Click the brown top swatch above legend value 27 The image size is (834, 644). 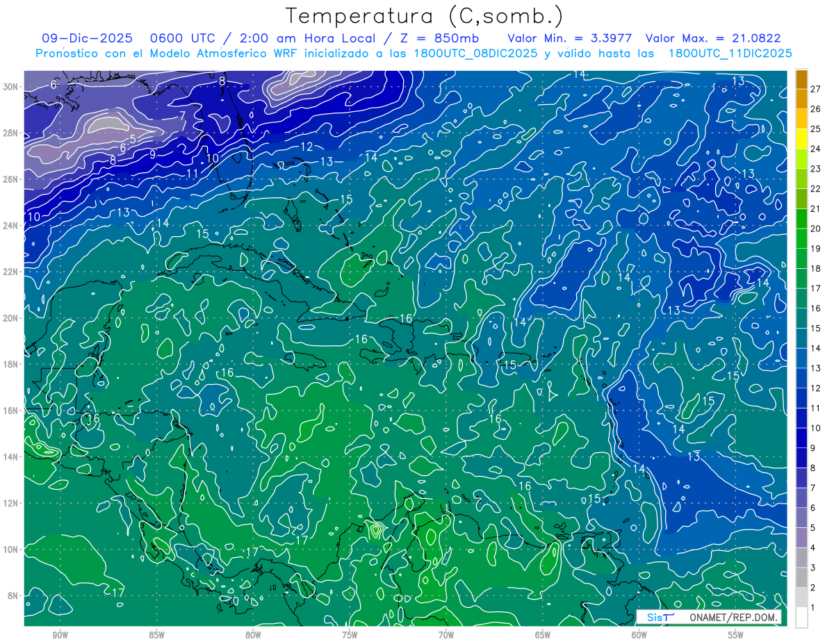801,79
